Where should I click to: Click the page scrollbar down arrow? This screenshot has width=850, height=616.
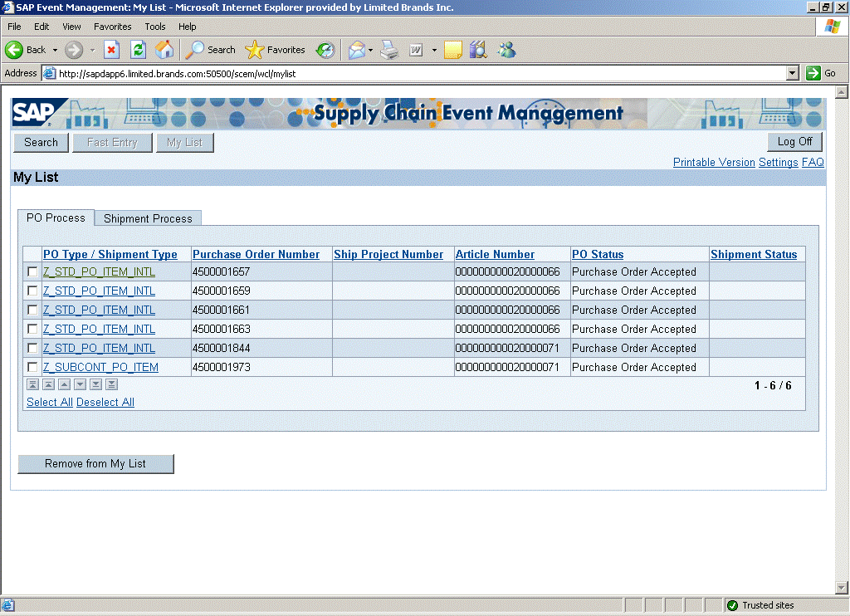842,587
